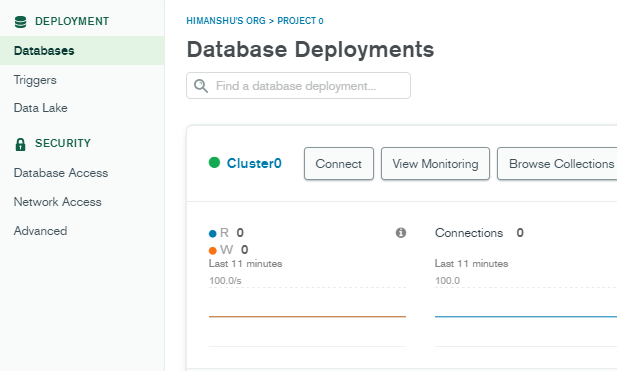The width and height of the screenshot is (617, 371).
Task: Click the View Monitoring button
Action: pyautogui.click(x=435, y=164)
